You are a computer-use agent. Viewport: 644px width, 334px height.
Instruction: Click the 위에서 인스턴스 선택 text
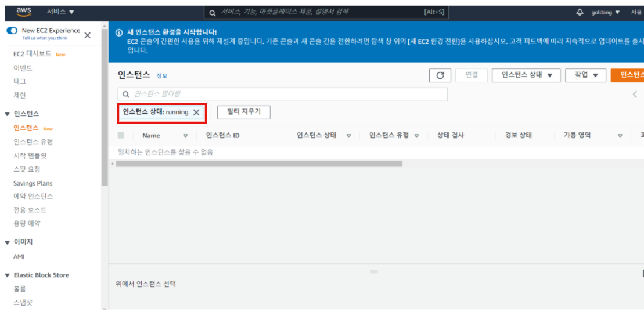(146, 284)
